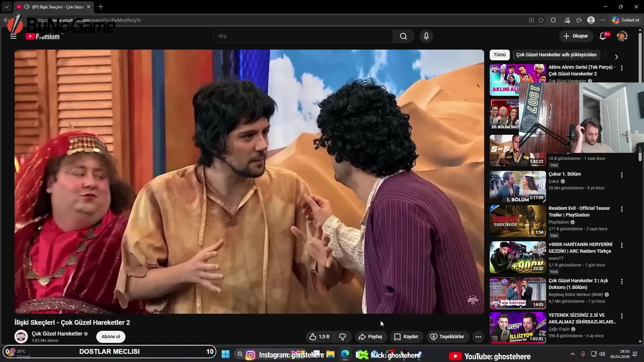The image size is (644, 362).
Task: Open 'Aklını Alırım Serisi (Tek Parça)' title
Action: pyautogui.click(x=582, y=70)
